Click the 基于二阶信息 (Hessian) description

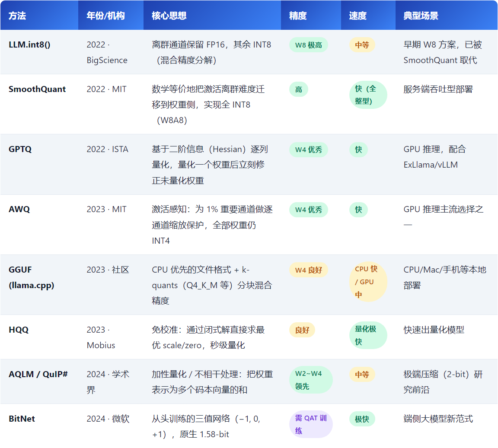pyautogui.click(x=210, y=165)
